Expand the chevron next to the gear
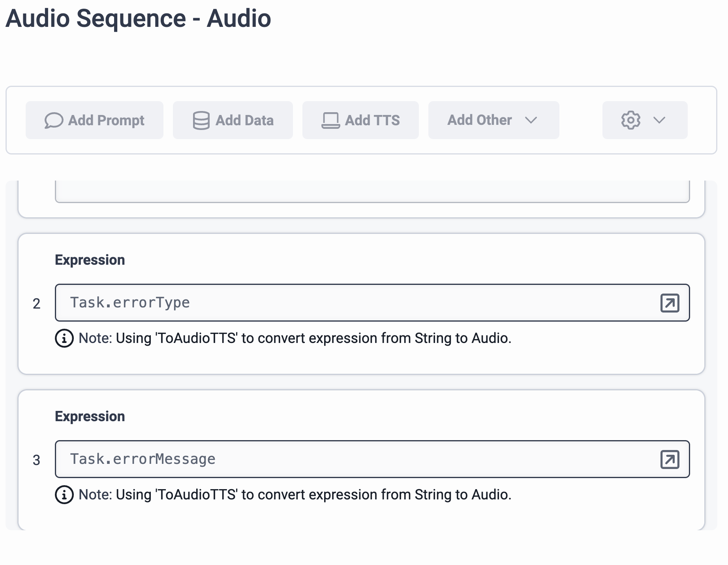The width and height of the screenshot is (728, 565). click(659, 120)
